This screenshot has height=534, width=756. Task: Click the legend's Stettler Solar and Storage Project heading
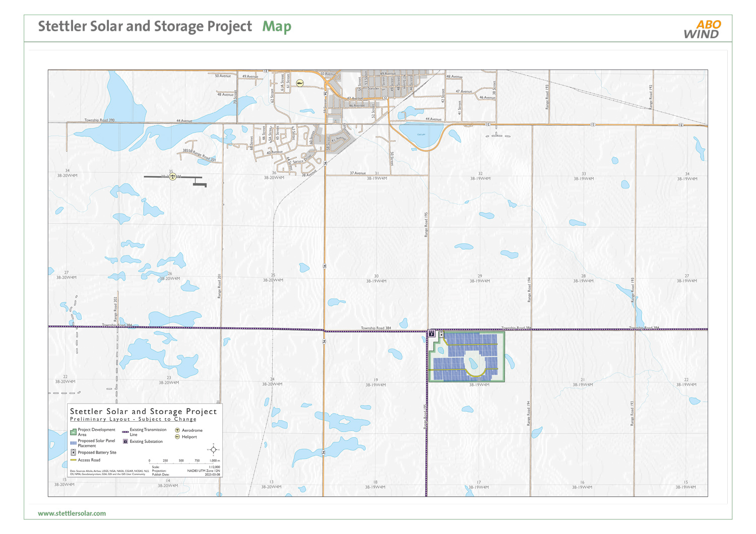tap(144, 412)
